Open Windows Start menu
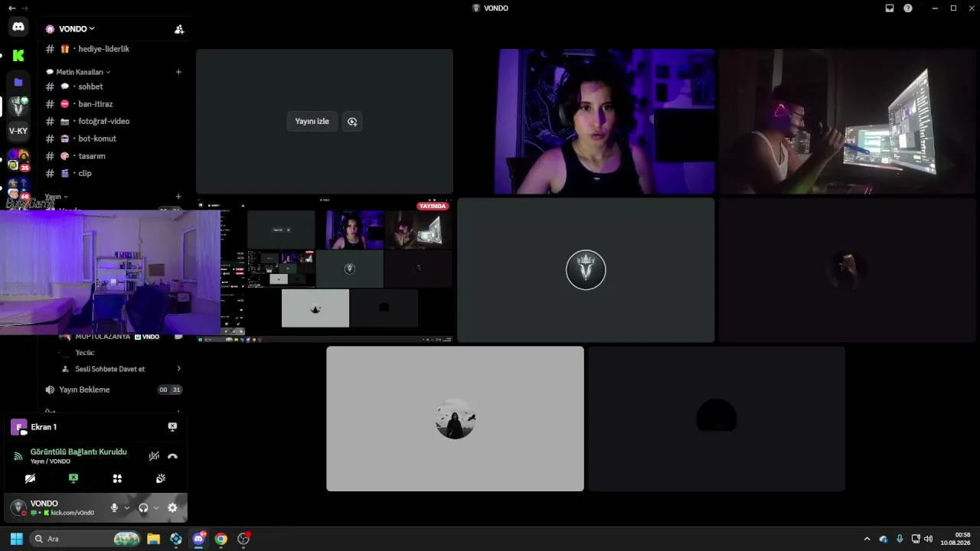 16,539
